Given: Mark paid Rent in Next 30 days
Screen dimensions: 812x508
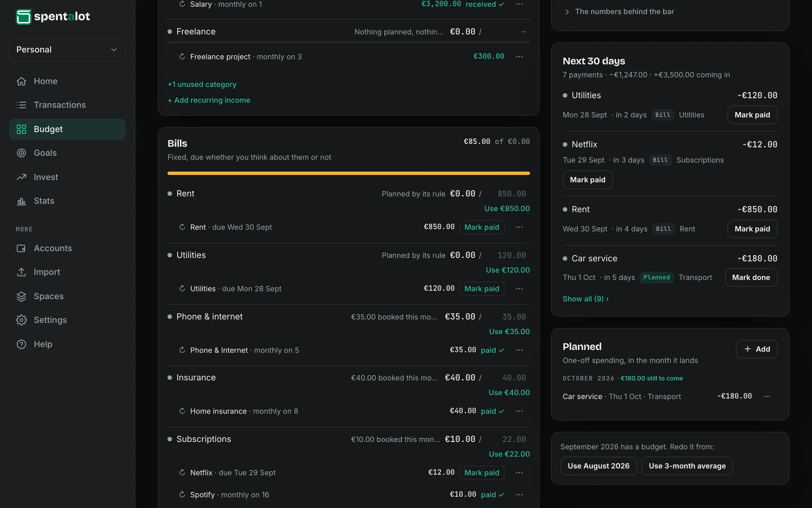Looking at the screenshot, I should point(752,229).
